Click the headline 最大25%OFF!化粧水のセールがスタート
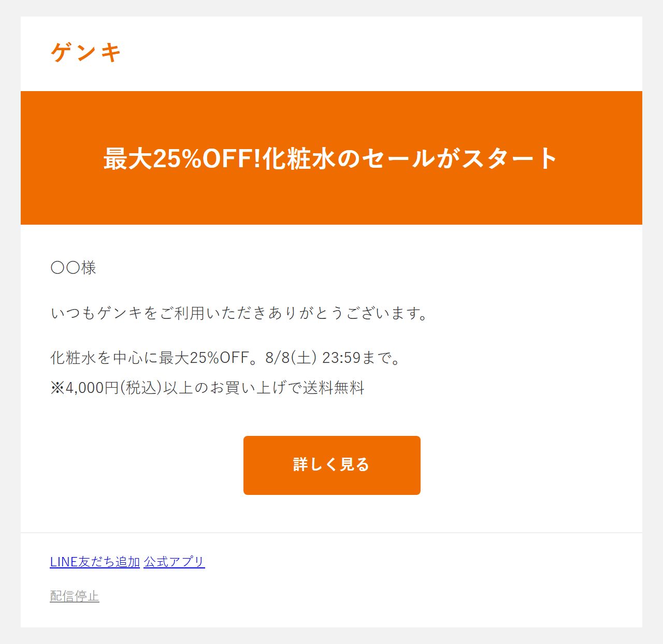663x644 pixels. pos(330,158)
